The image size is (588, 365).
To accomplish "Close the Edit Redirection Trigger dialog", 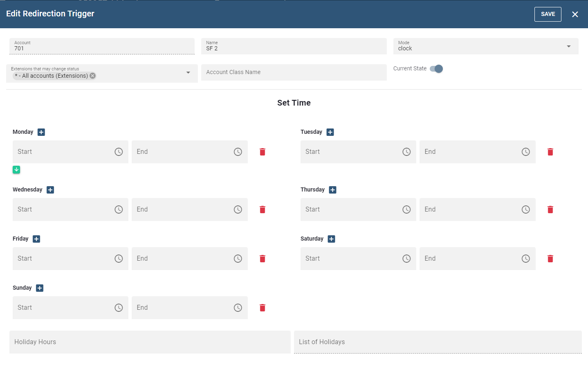I will pos(575,14).
